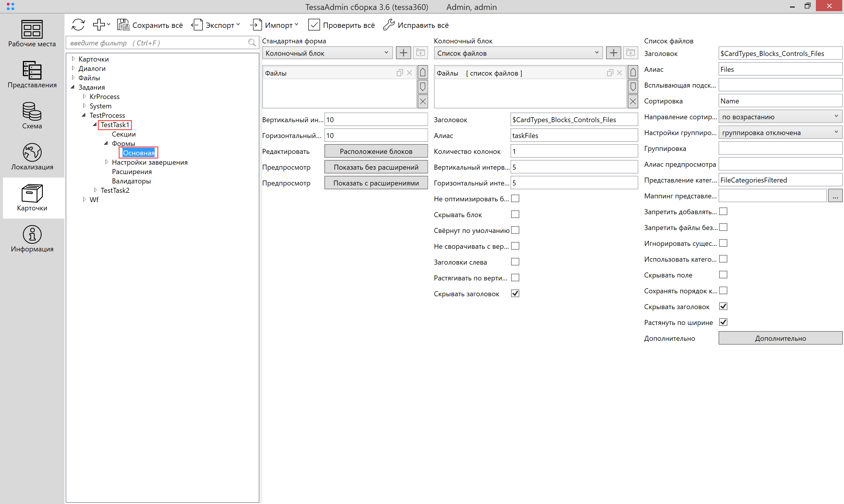Enable the Скрывать блок checkbox
The image size is (844, 504).
pyautogui.click(x=515, y=214)
